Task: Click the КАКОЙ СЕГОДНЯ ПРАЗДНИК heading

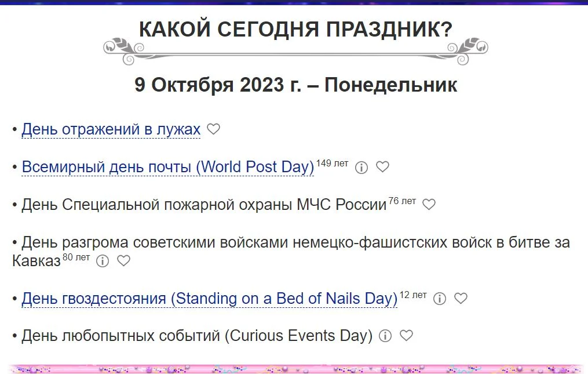Action: [295, 27]
